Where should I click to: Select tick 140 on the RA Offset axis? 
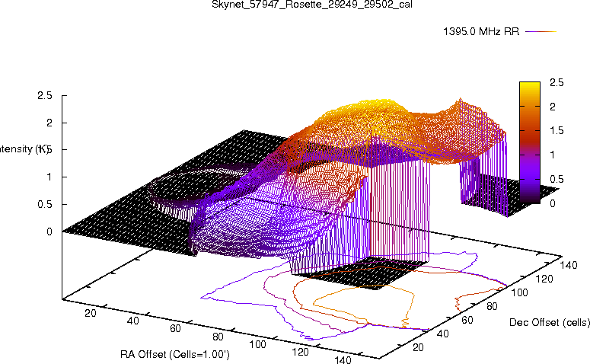[343, 359]
